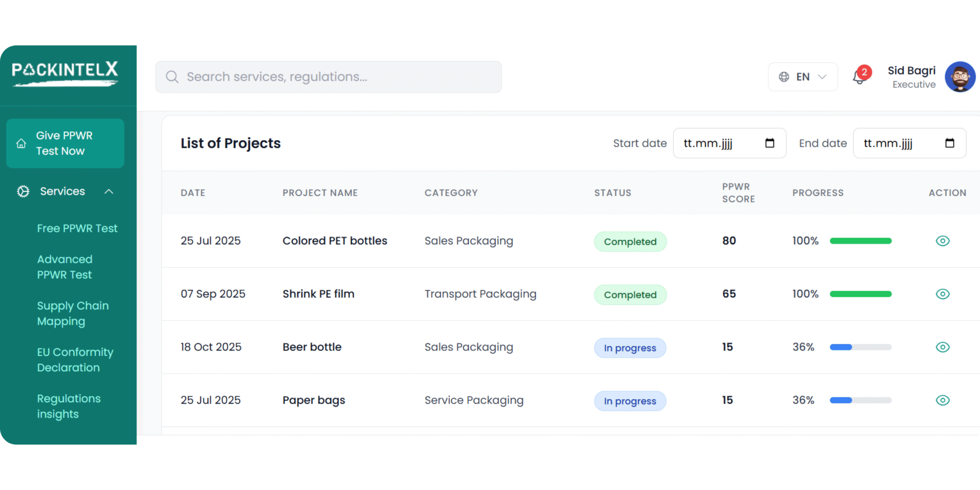Viewport: 980px width, 490px height.
Task: Select Colored PET bottles project name
Action: pos(335,241)
